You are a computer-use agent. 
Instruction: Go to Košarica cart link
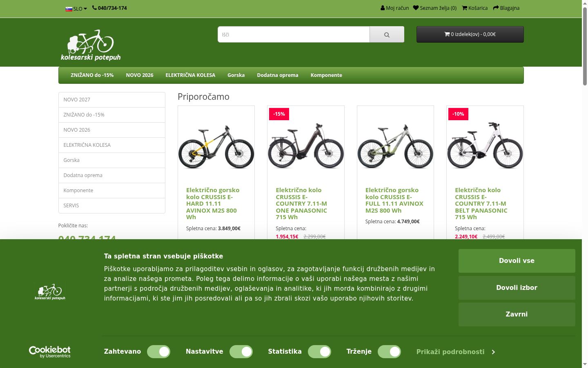tap(474, 8)
